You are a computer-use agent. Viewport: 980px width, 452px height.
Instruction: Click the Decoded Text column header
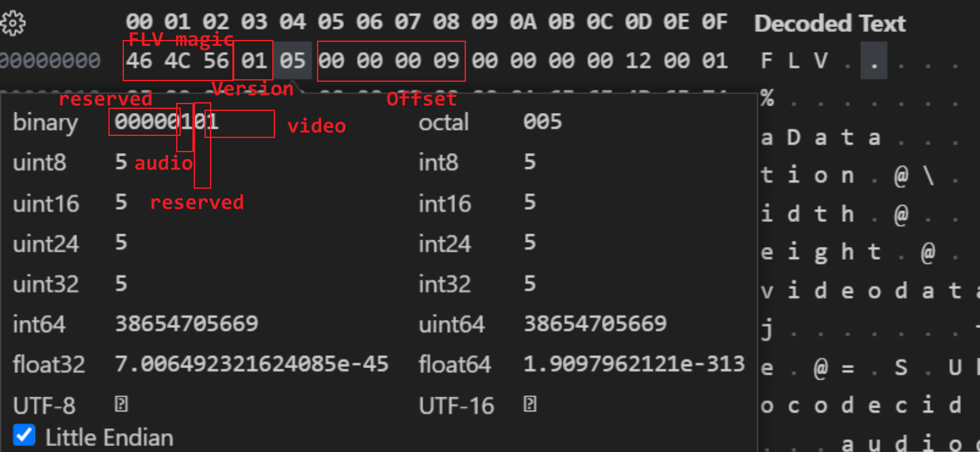click(830, 24)
